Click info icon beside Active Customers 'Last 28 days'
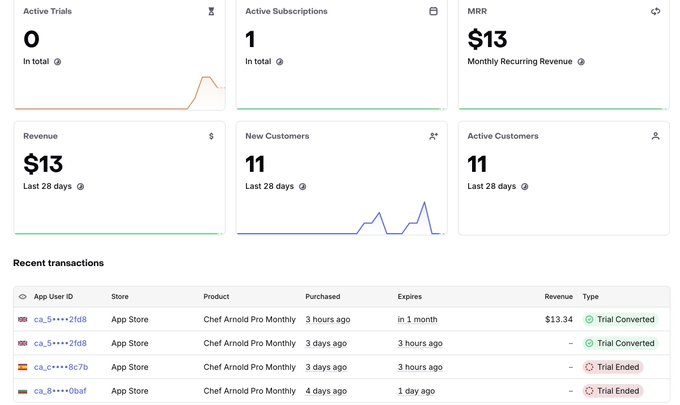680x405 pixels. pyautogui.click(x=524, y=187)
